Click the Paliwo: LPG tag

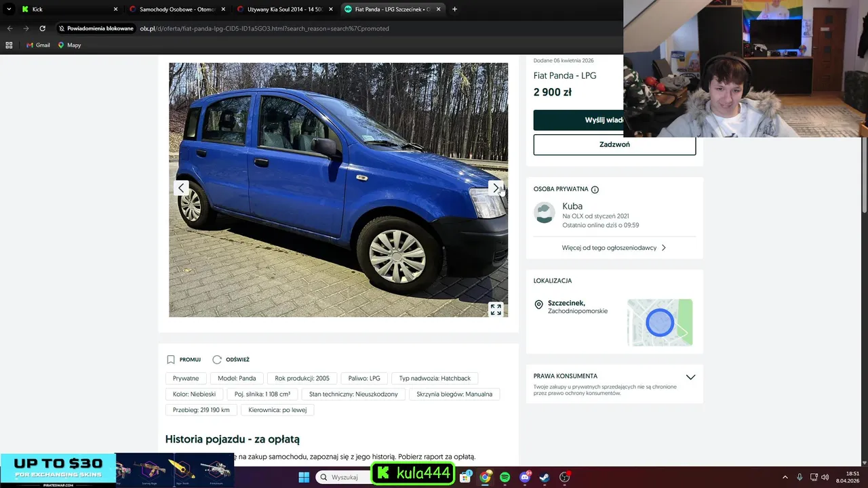pos(364,378)
